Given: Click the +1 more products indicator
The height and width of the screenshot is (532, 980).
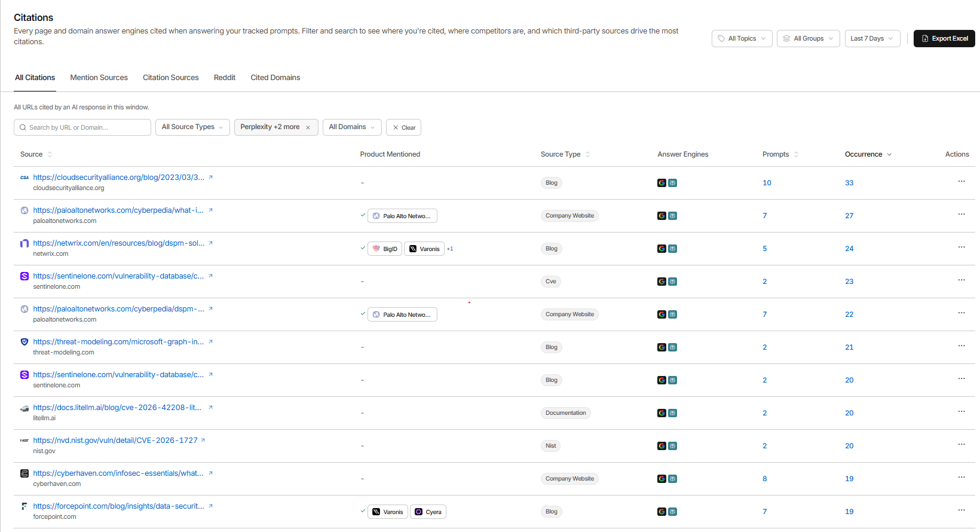Looking at the screenshot, I should click(x=450, y=249).
